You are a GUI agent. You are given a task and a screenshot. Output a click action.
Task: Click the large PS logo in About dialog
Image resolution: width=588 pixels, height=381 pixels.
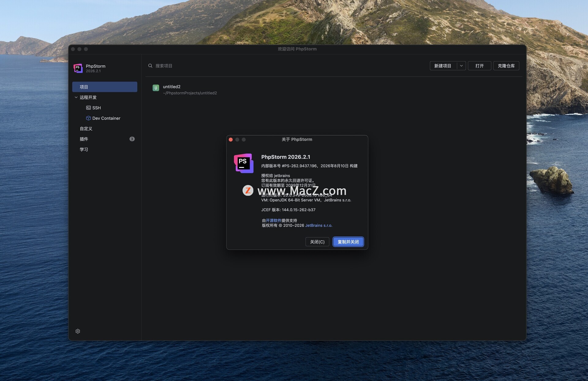[x=244, y=163]
